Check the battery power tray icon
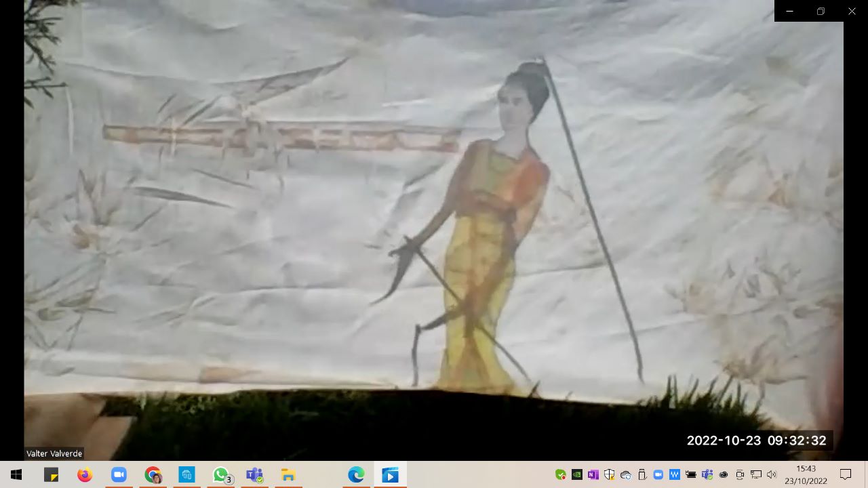This screenshot has width=868, height=488. [x=691, y=474]
